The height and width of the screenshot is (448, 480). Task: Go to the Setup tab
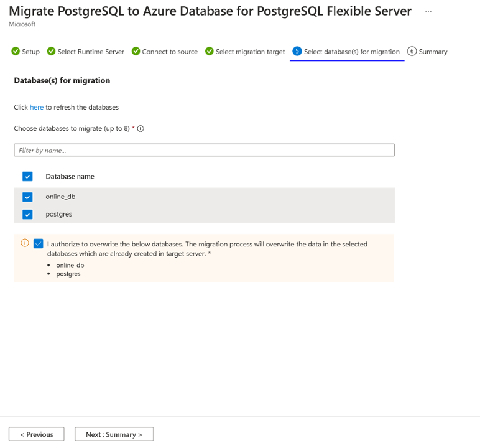click(x=30, y=52)
